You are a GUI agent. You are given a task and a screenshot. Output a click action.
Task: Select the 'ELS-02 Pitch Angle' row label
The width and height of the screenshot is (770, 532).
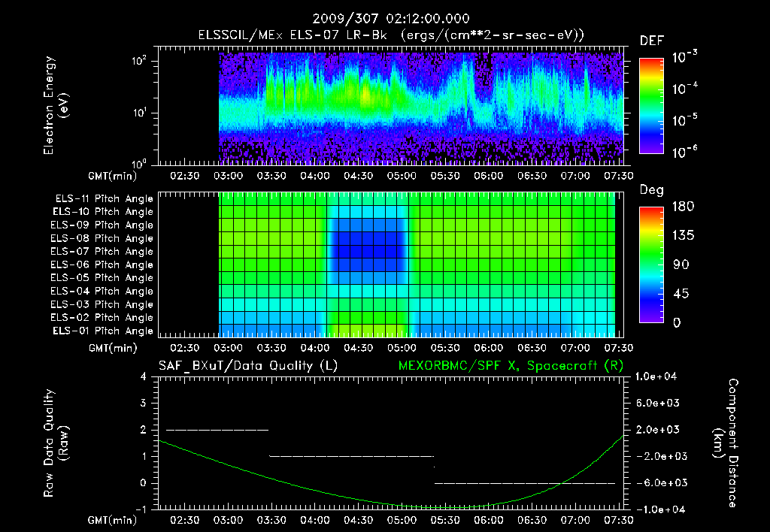(x=102, y=318)
